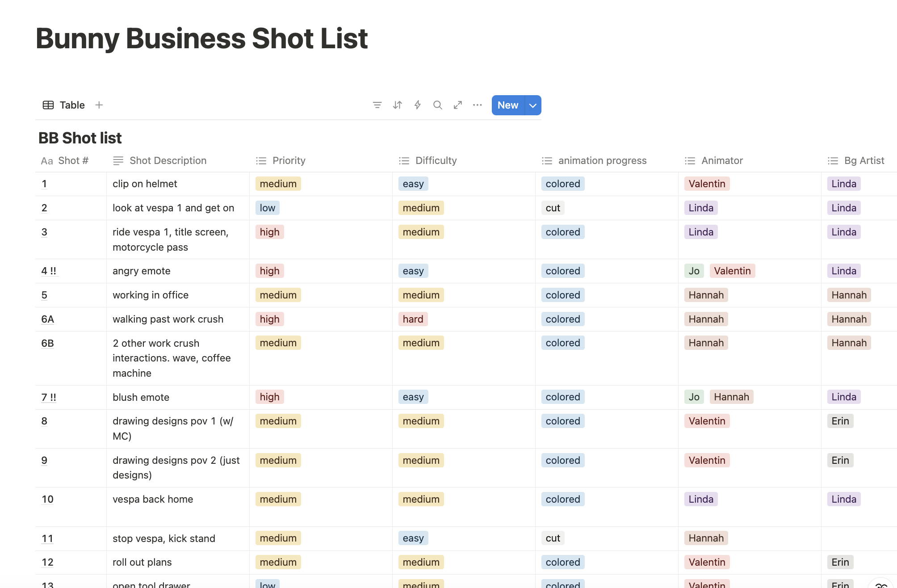The height and width of the screenshot is (588, 897).
Task: Click the BB Shot list database title
Action: point(80,138)
